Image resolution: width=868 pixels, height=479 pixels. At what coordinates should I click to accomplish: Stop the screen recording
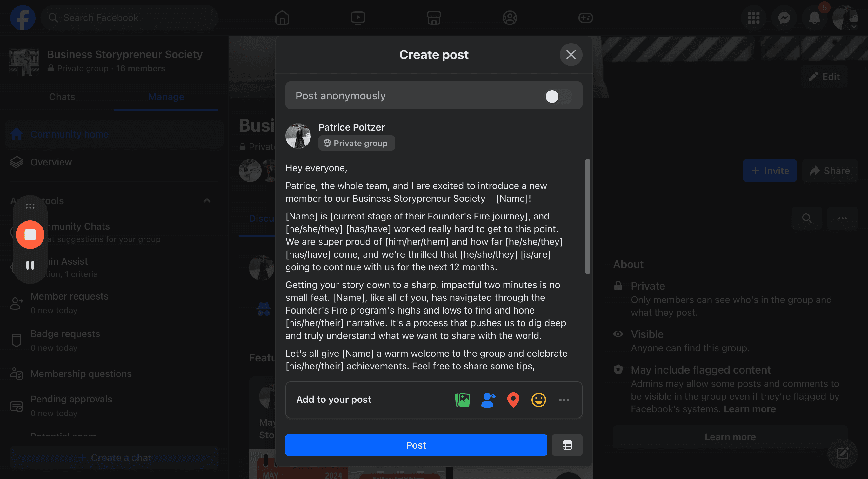click(30, 235)
